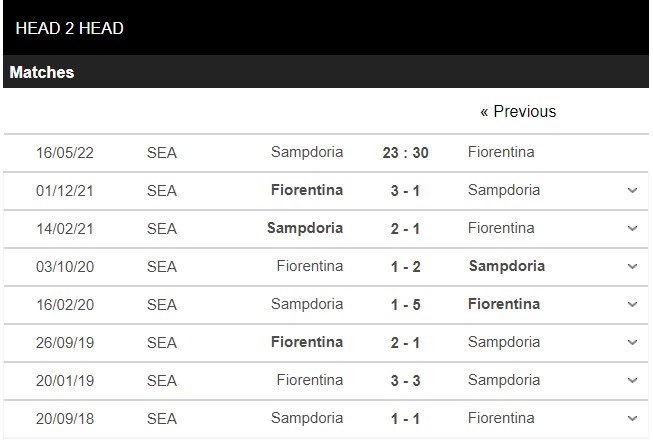Select the Matches section header

(x=42, y=72)
